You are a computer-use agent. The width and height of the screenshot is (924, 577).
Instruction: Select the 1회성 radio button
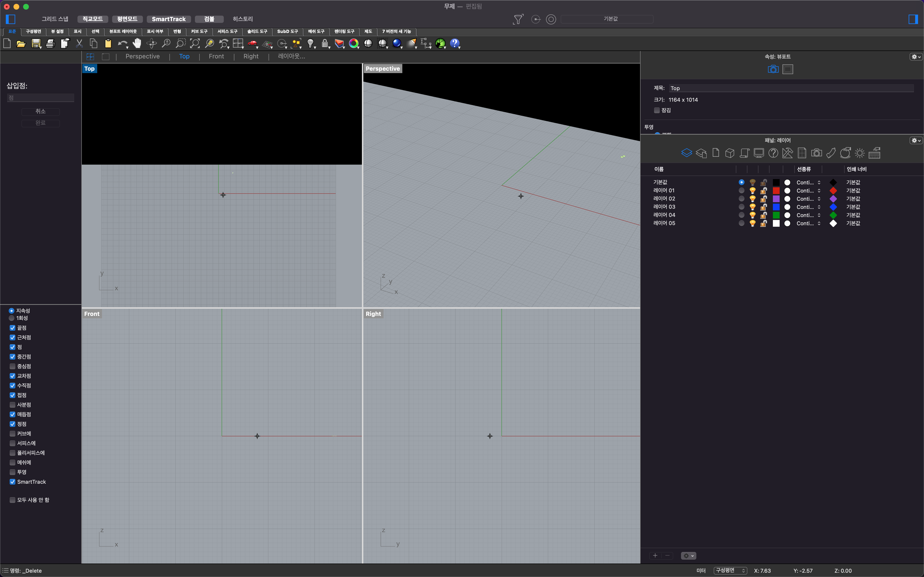click(x=12, y=318)
